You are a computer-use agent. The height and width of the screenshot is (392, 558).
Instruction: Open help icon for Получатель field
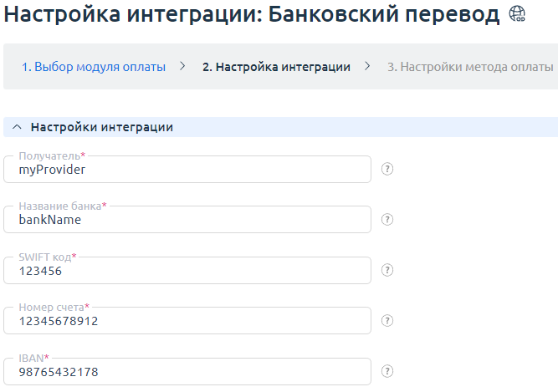click(387, 169)
